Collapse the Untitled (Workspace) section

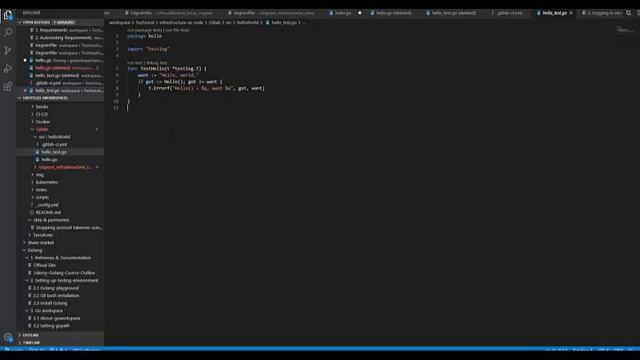click(x=61, y=98)
